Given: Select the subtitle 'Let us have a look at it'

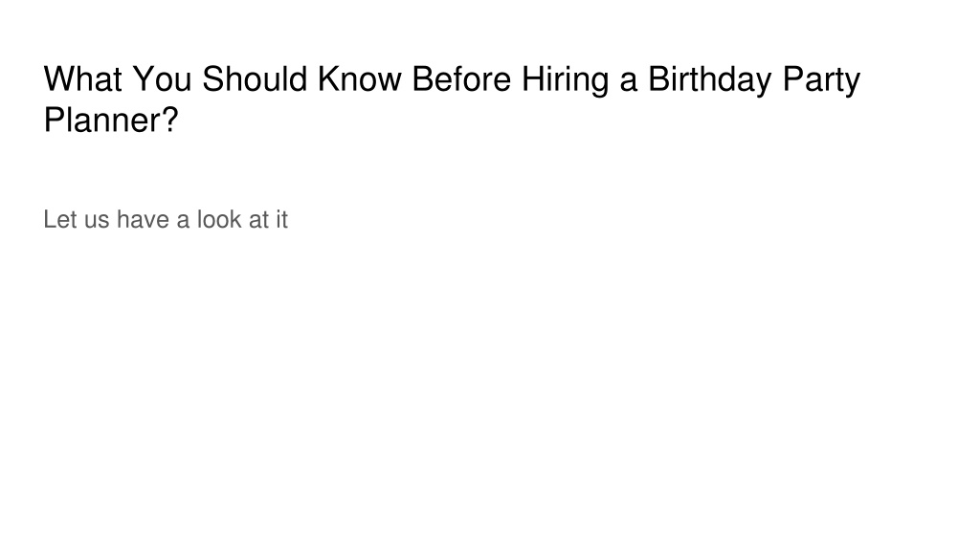Looking at the screenshot, I should pos(166,220).
